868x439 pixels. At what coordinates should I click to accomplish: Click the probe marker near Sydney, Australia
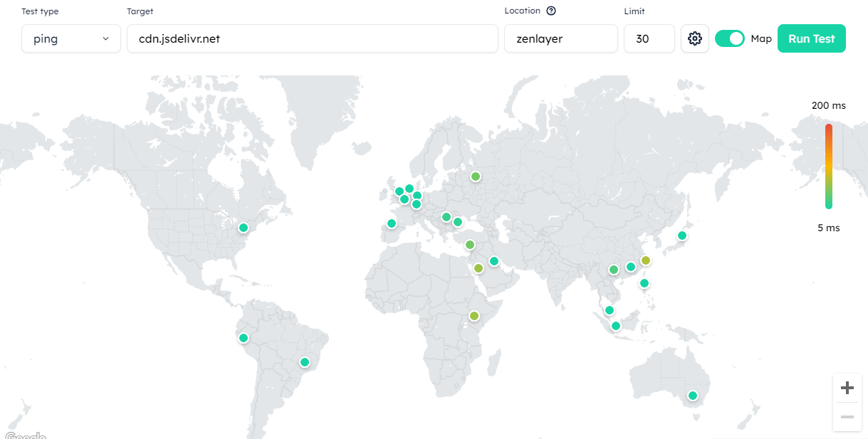691,395
